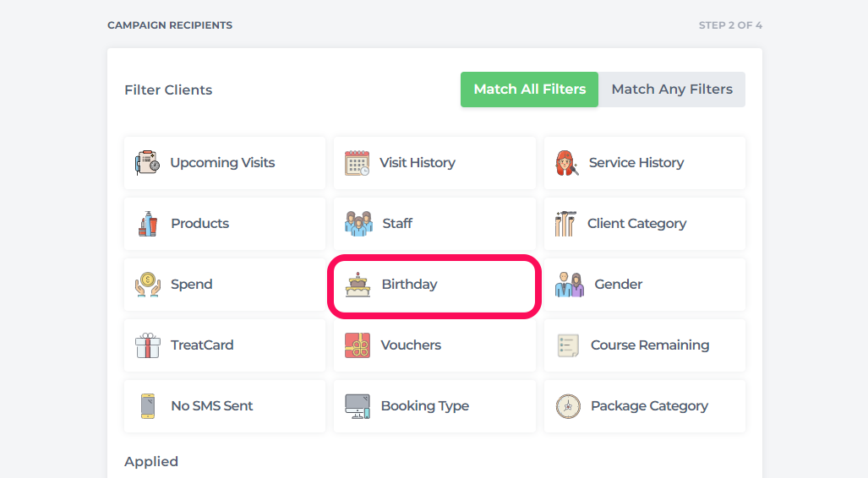Click the Course Remaining checklist icon

tap(568, 345)
